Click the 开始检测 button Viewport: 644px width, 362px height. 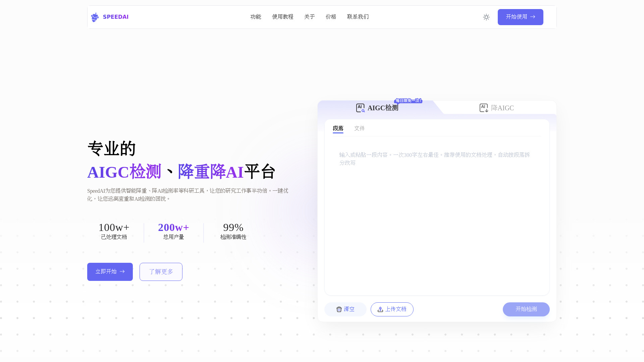[526, 309]
